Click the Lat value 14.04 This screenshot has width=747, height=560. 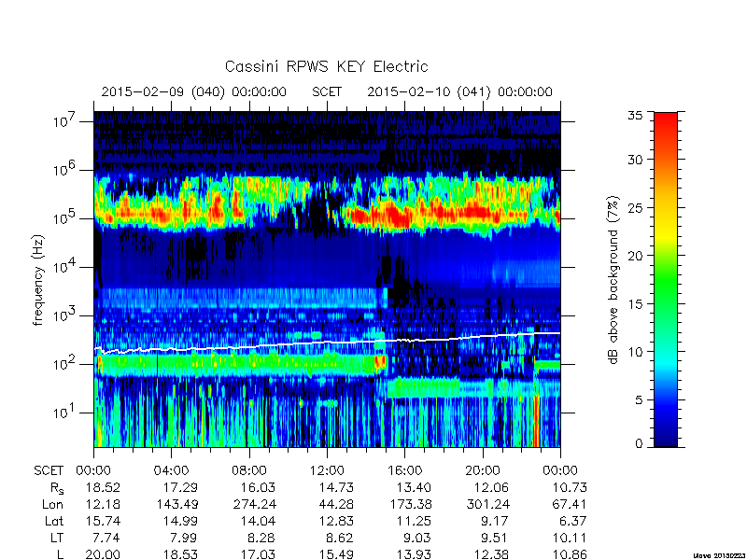coord(259,521)
